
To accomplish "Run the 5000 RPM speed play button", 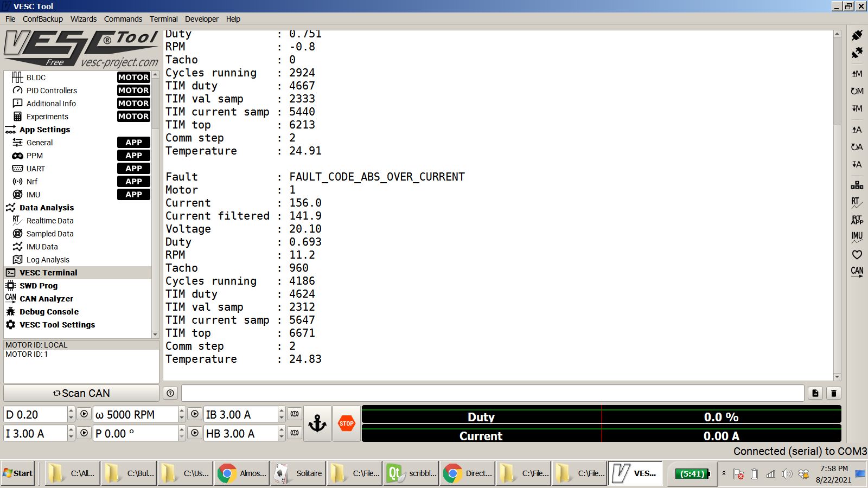I will pos(195,414).
